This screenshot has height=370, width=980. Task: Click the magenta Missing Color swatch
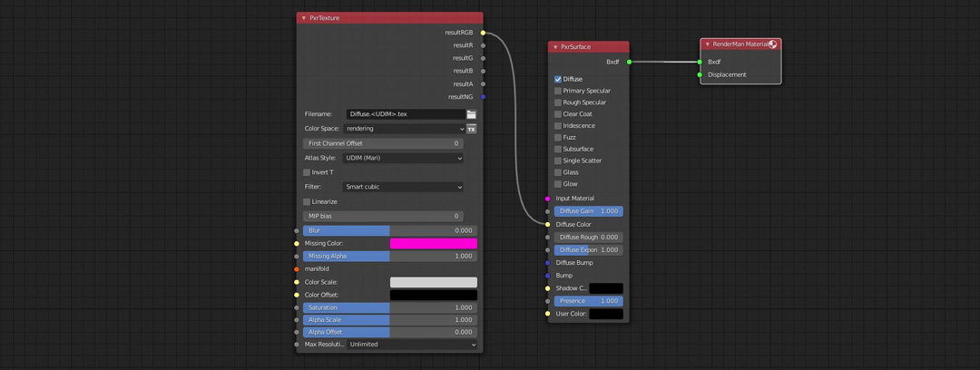[x=433, y=243]
